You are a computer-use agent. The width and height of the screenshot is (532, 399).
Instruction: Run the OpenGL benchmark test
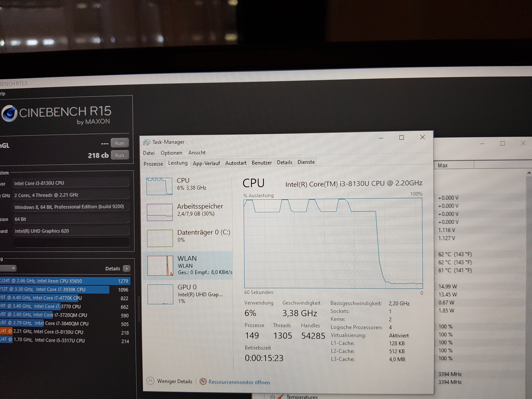pyautogui.click(x=120, y=143)
